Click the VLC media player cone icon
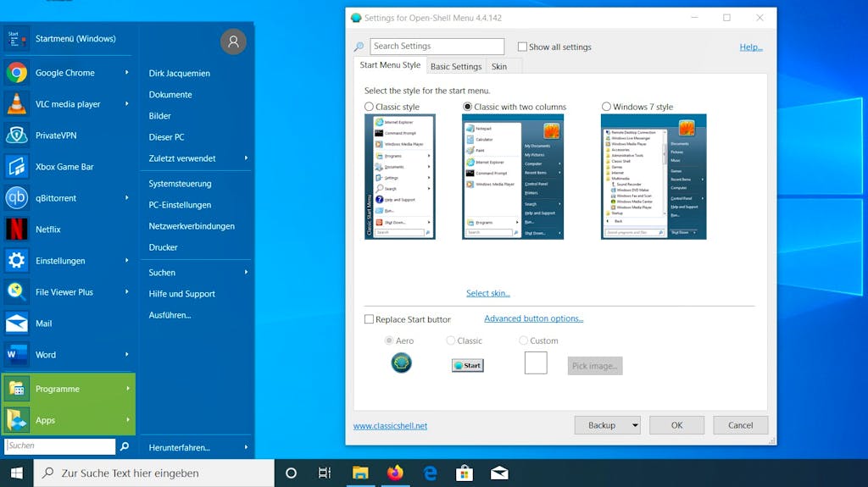 click(17, 104)
